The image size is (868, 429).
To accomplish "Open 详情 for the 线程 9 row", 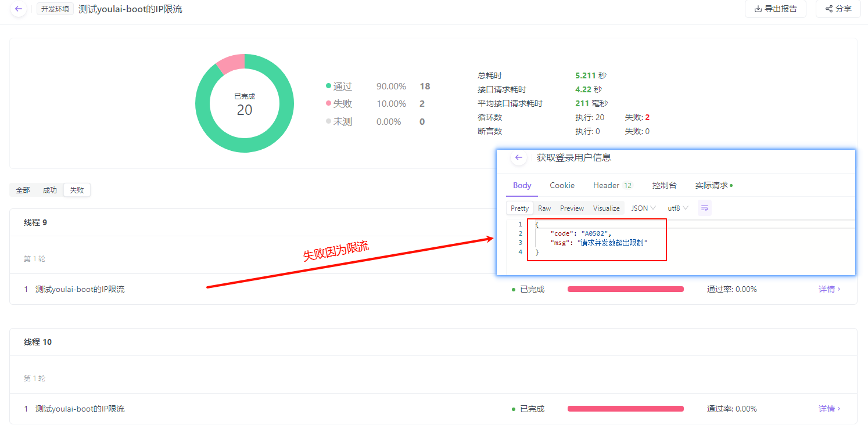I will click(x=830, y=289).
